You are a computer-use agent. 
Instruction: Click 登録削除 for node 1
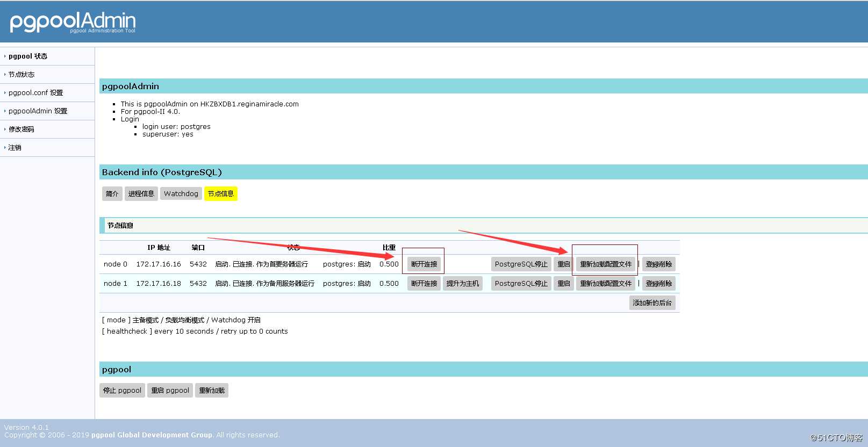point(659,284)
